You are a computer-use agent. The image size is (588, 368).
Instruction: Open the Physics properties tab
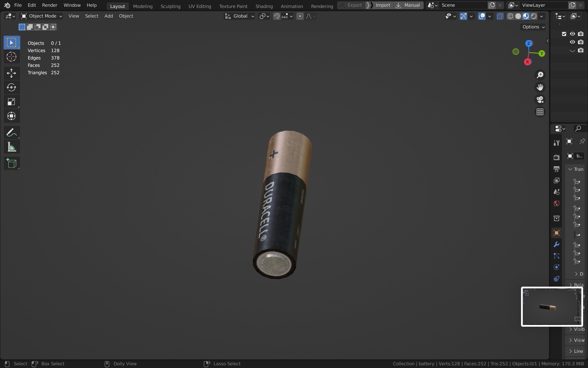click(556, 267)
